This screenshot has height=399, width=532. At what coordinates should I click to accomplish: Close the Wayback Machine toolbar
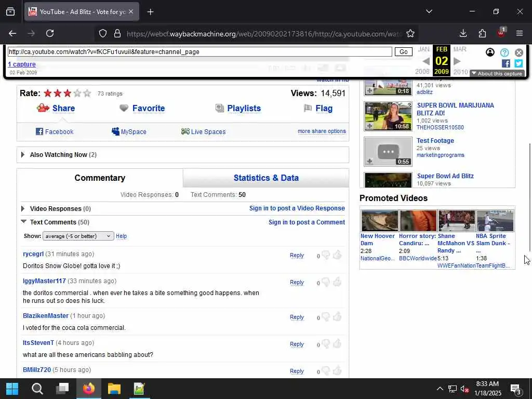[x=519, y=52]
